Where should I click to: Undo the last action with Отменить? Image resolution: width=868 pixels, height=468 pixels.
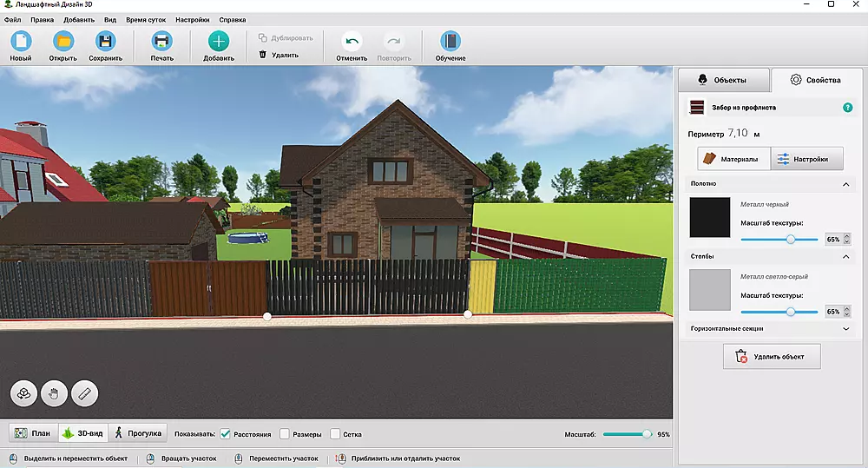click(352, 42)
